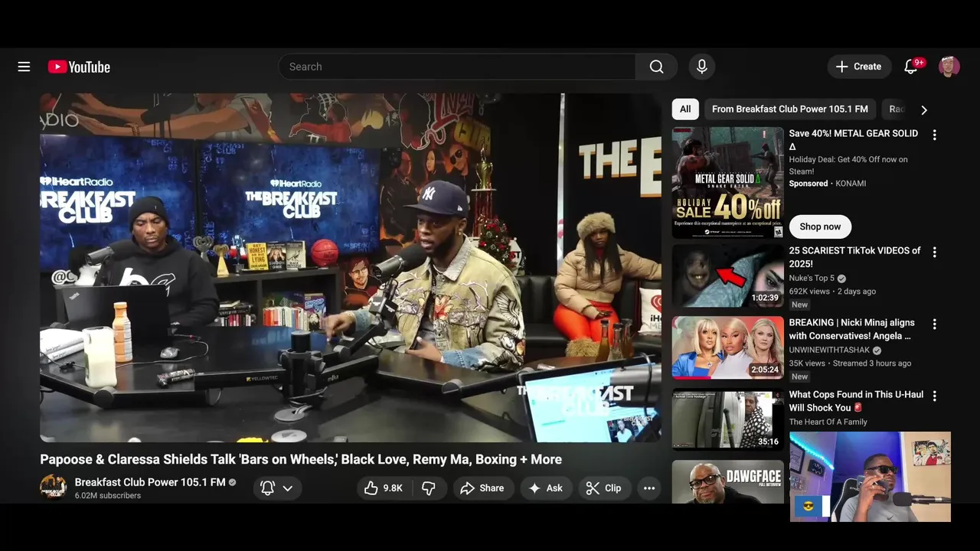Focus the Search input field

pos(457,67)
